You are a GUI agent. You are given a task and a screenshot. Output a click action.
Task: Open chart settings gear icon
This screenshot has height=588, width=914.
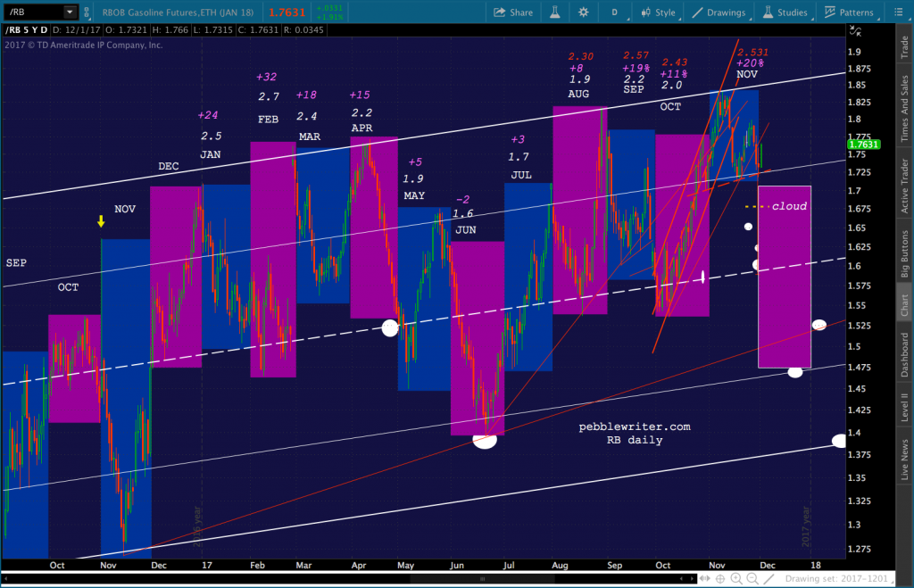point(583,12)
